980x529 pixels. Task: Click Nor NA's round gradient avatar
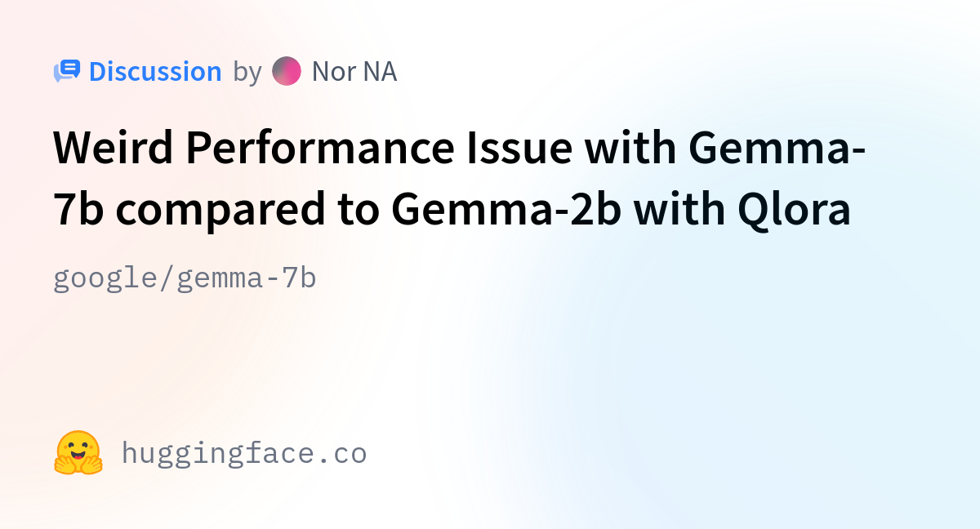287,72
